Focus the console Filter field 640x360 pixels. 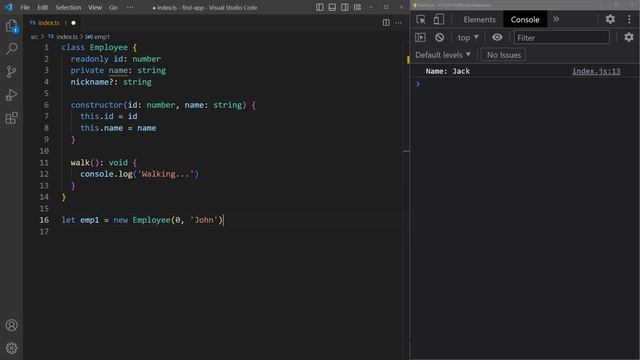tap(562, 38)
